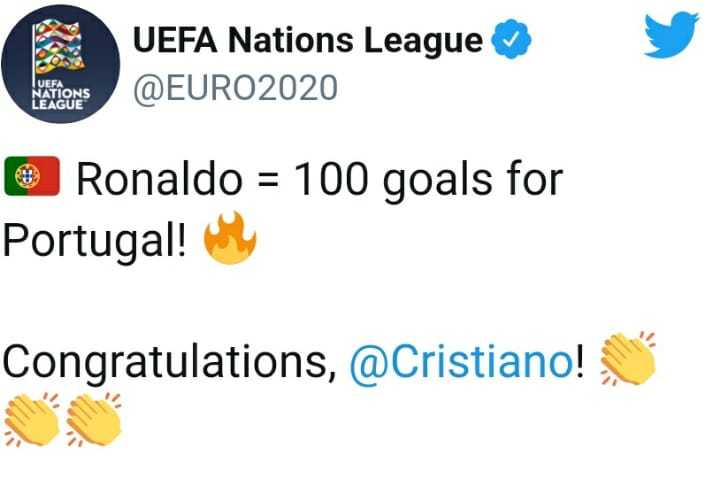Image resolution: width=705 pixels, height=486 pixels.
Task: Click the first clapping emoji on the last line
Action: [x=31, y=419]
